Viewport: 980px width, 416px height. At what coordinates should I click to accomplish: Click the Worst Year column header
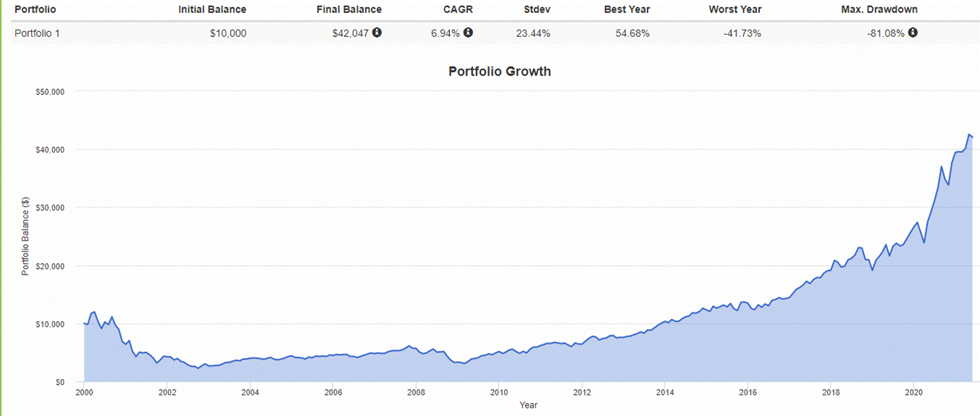point(735,10)
